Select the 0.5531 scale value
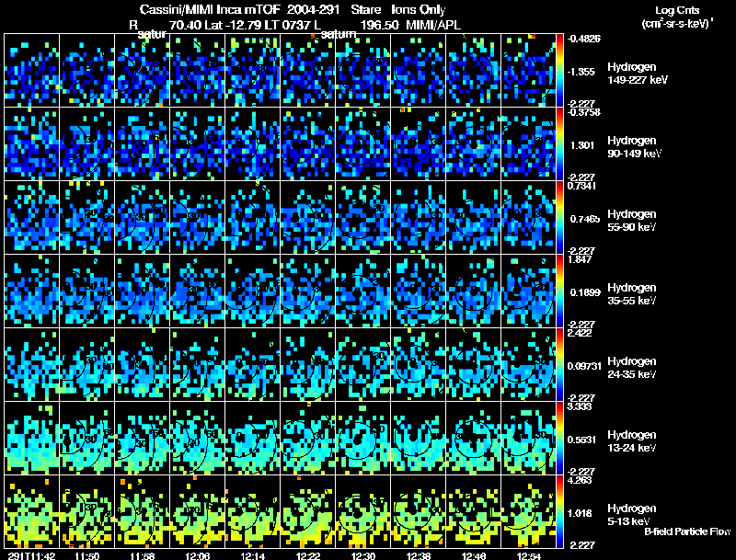The image size is (736, 560). coord(583,440)
